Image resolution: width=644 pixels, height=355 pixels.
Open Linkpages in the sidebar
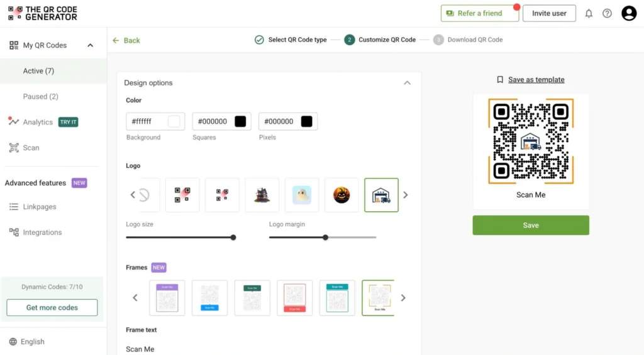pyautogui.click(x=40, y=207)
